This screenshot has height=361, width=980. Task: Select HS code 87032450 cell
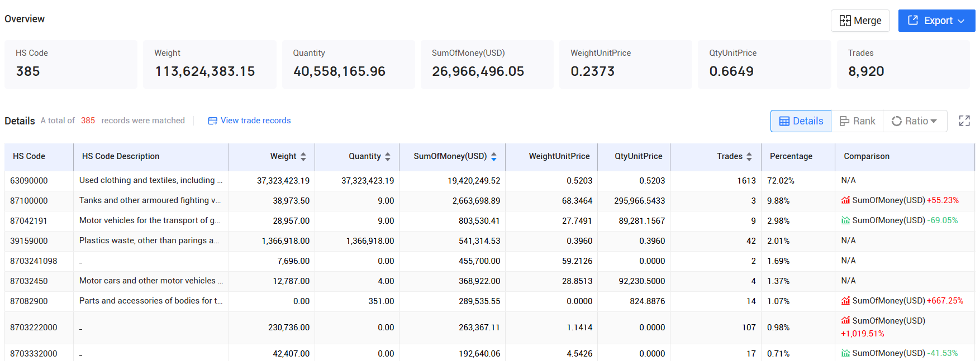(39, 281)
